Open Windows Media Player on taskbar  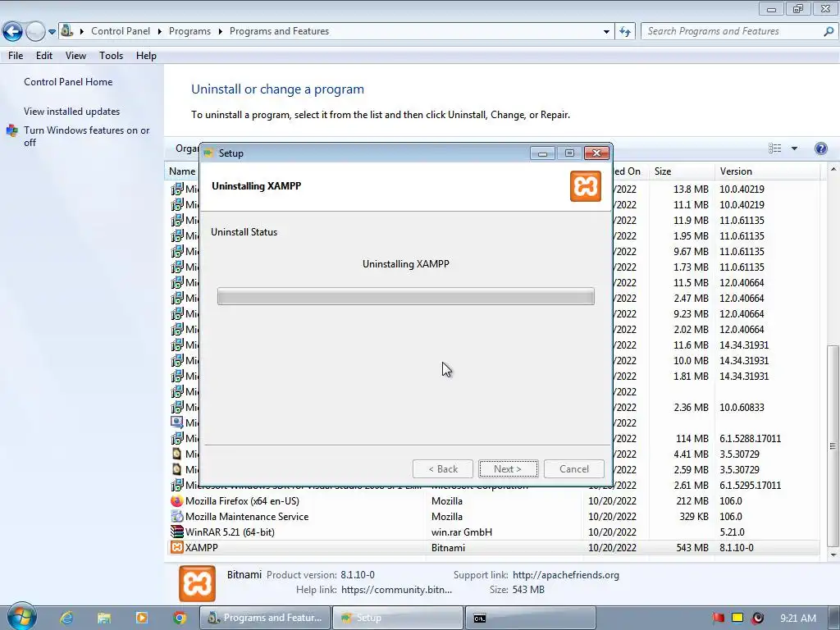coord(141,618)
